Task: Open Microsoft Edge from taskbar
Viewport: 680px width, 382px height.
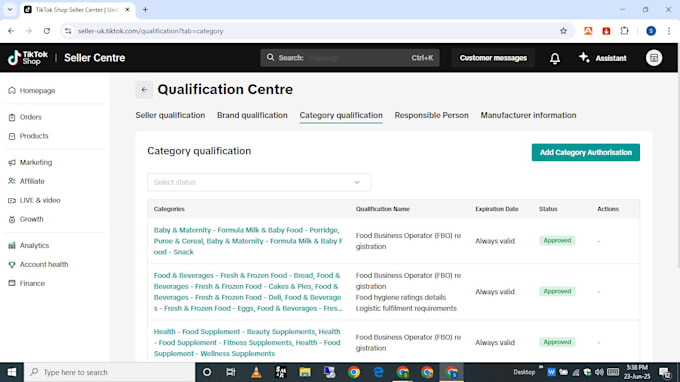Action: coord(379,372)
